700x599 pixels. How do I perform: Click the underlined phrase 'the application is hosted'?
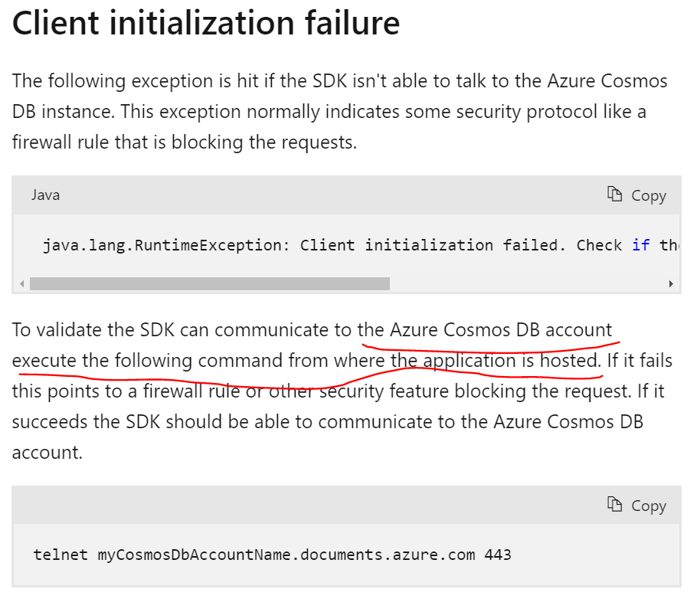[x=495, y=360]
